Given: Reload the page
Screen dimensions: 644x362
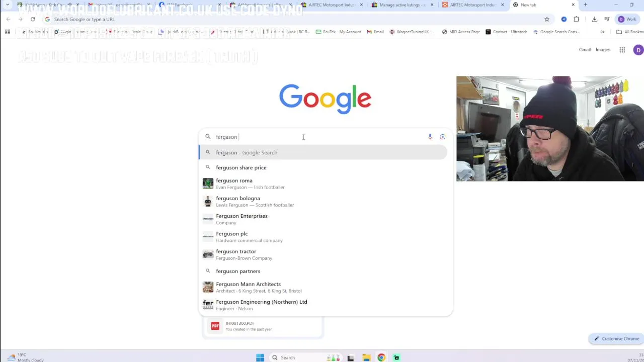Looking at the screenshot, I should [x=33, y=19].
